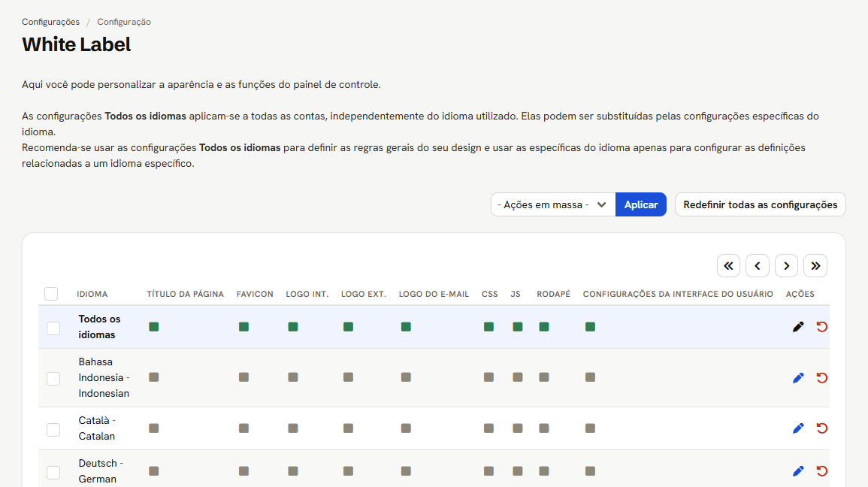868x487 pixels.
Task: Click the Favicon status square for Todos os idiomas
Action: tap(243, 327)
